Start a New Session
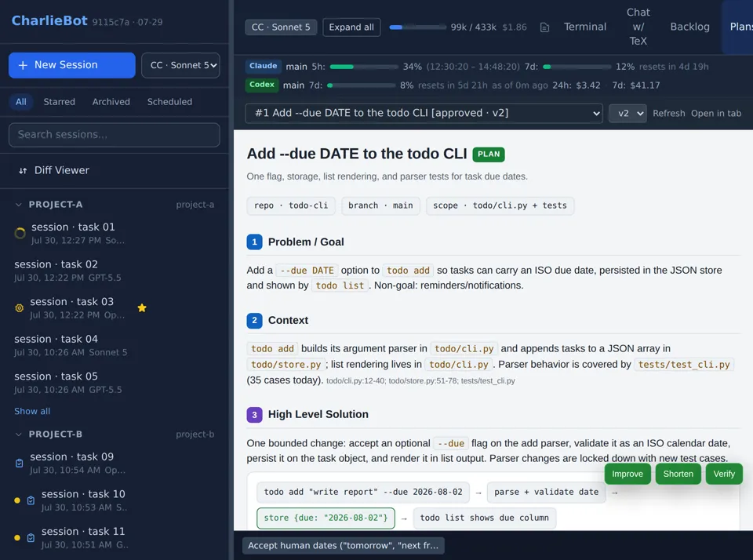This screenshot has width=753, height=560. click(72, 65)
